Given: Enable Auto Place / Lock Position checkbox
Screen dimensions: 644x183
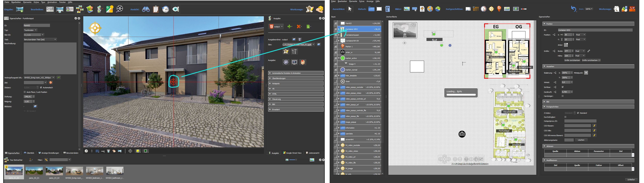Looking at the screenshot, I should (x=25, y=92).
